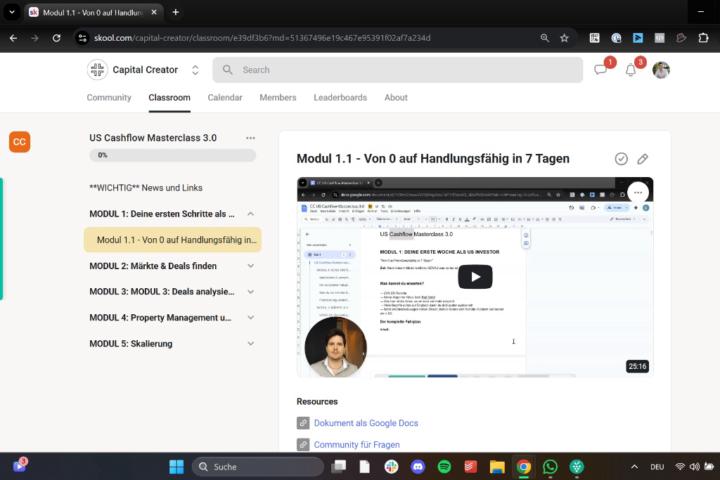Switch to the About tab
The image size is (720, 480).
[396, 97]
